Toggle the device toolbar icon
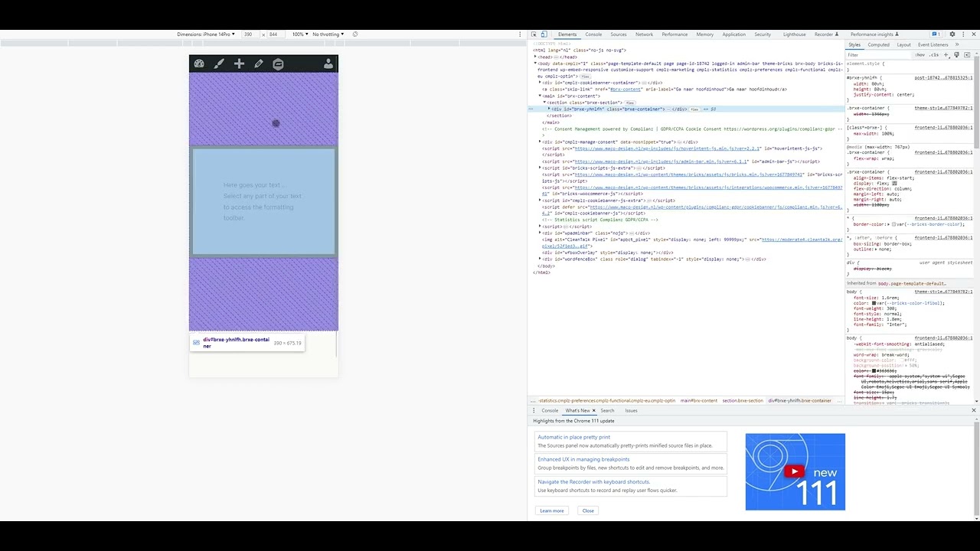The height and width of the screenshot is (551, 980). click(x=544, y=34)
